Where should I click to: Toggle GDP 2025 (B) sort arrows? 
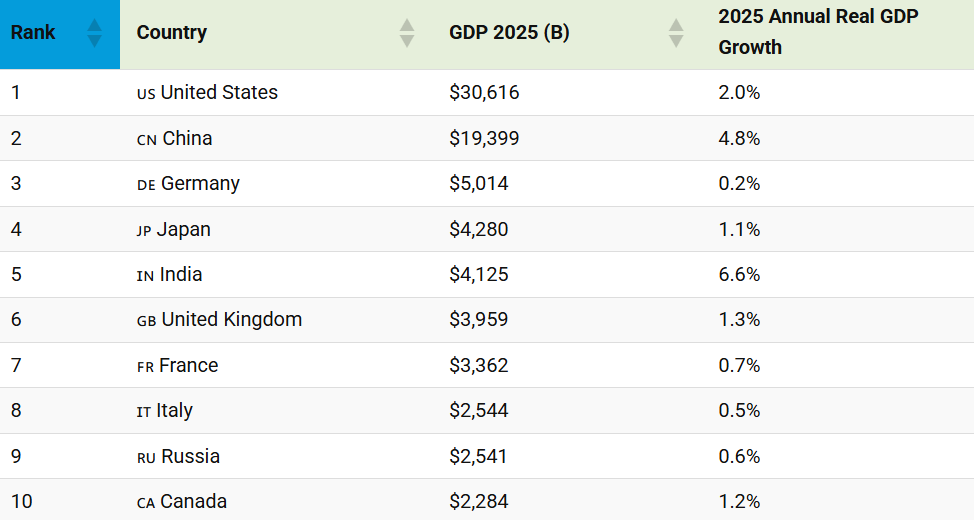676,33
